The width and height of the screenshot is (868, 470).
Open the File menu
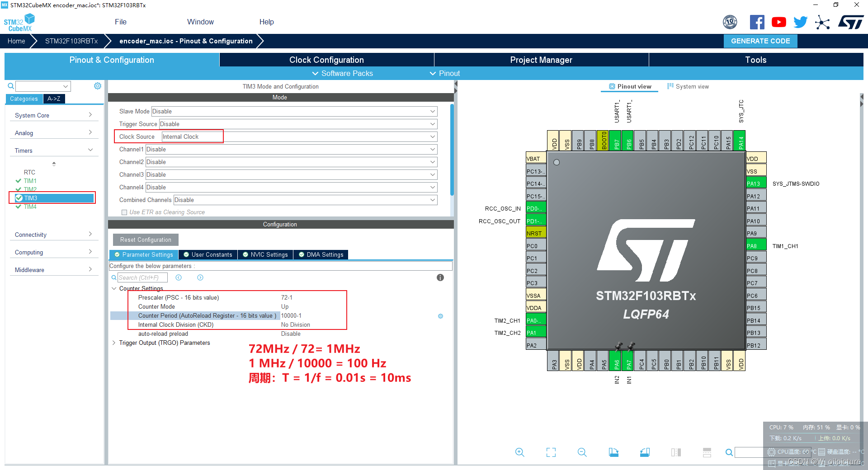(121, 22)
